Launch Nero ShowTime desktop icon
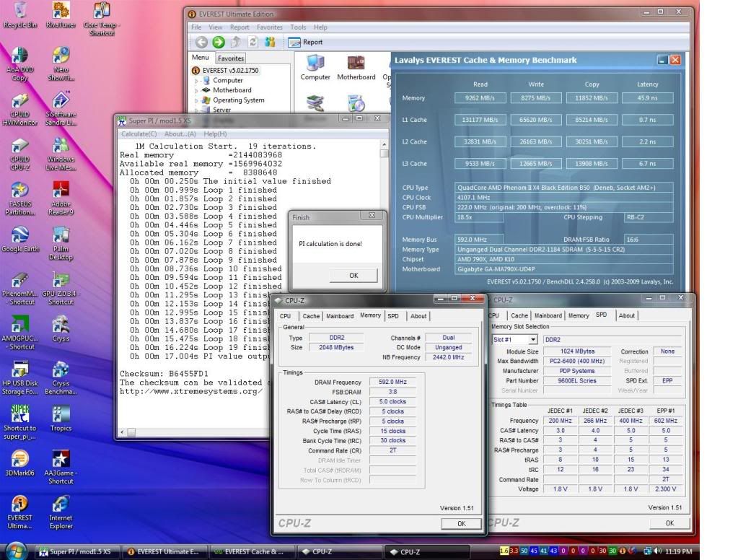 (x=61, y=64)
